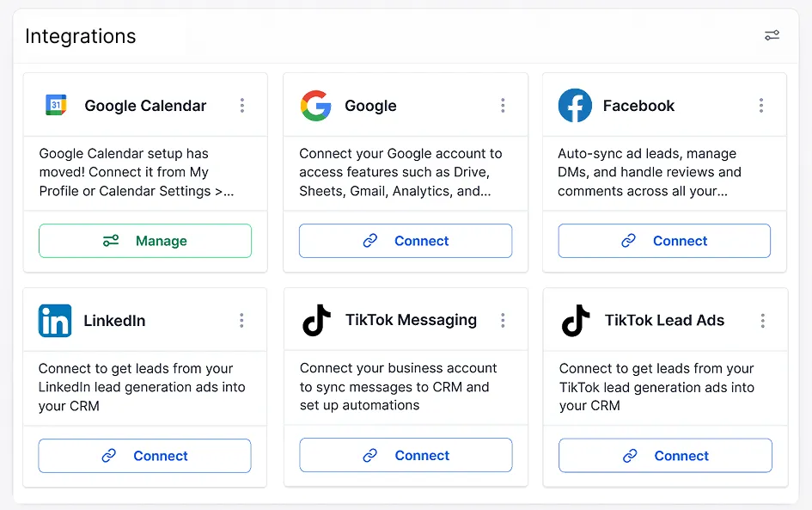Expand LinkedIn card kebab menu
Image resolution: width=812 pixels, height=510 pixels.
tap(241, 321)
